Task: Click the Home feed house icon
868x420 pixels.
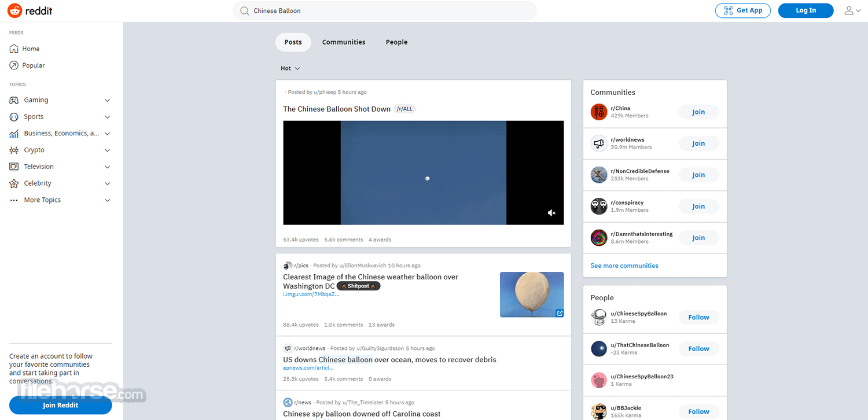Action: click(x=14, y=49)
